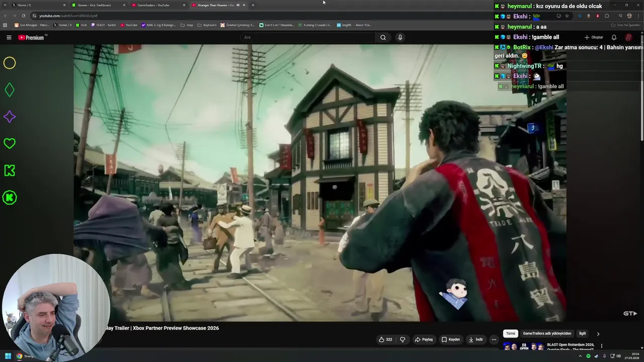The image size is (644, 362).
Task: Click the green K Kick logo overlay
Action: click(10, 170)
